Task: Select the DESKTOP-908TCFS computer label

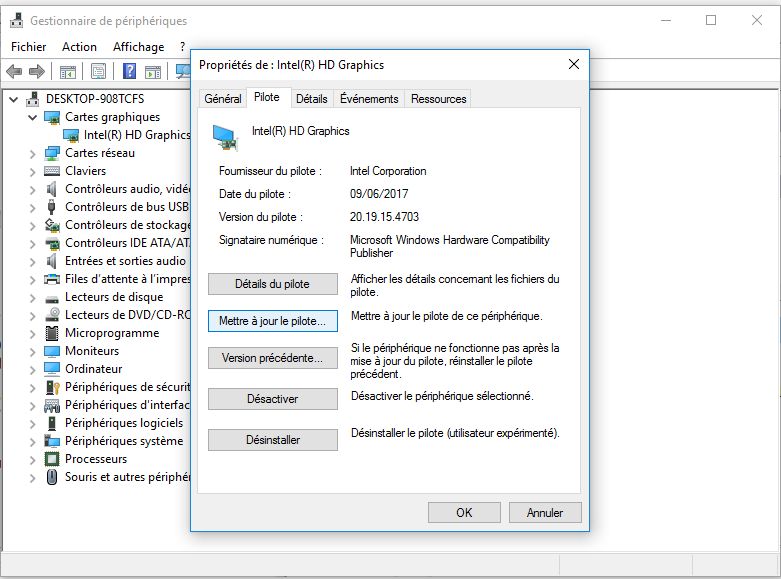Action: 95,99
